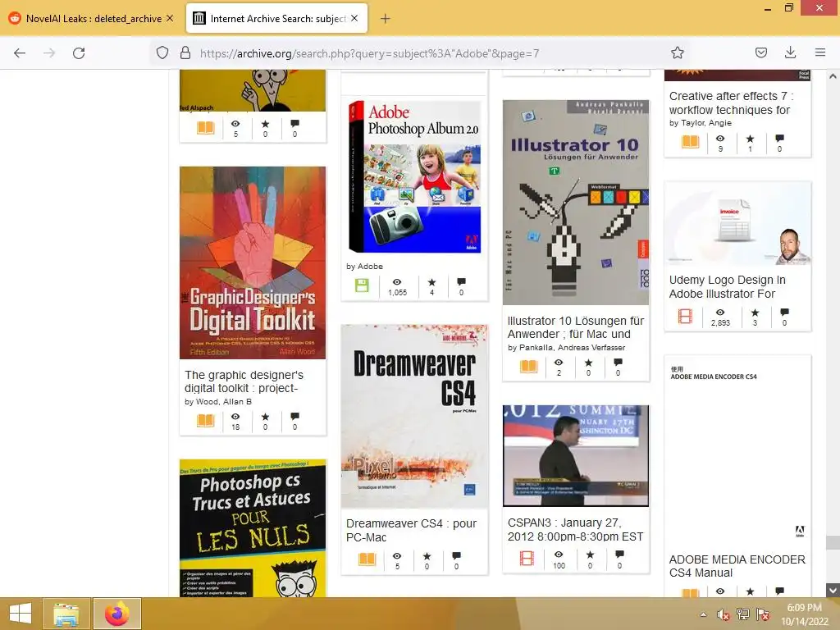The height and width of the screenshot is (630, 840).
Task: Click the favorites star under Creative after effects 7
Action: [750, 139]
